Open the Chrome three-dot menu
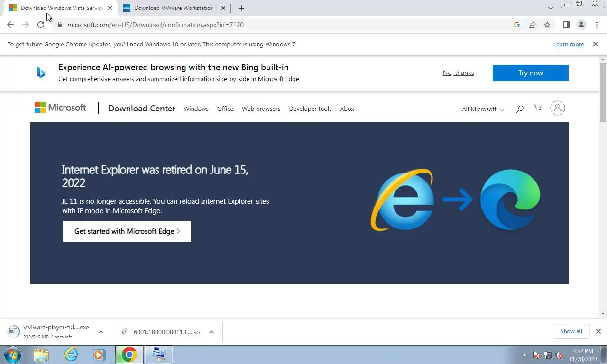This screenshot has height=364, width=607. click(597, 25)
